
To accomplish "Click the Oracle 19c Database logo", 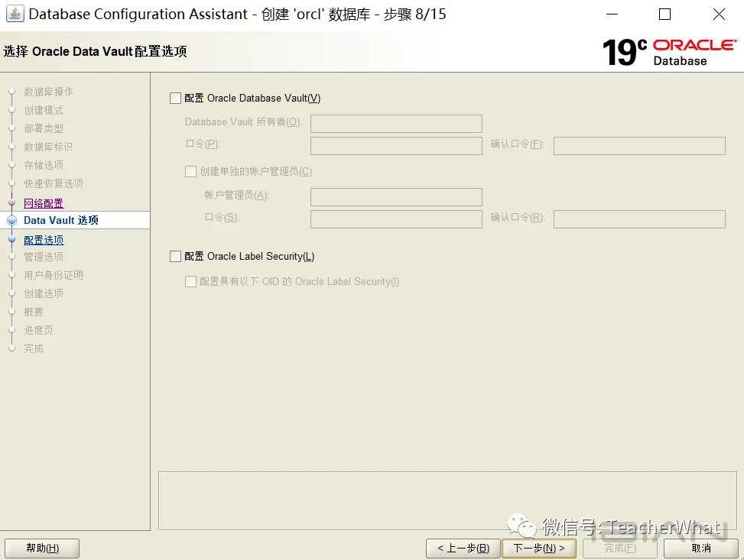I will pyautogui.click(x=669, y=52).
